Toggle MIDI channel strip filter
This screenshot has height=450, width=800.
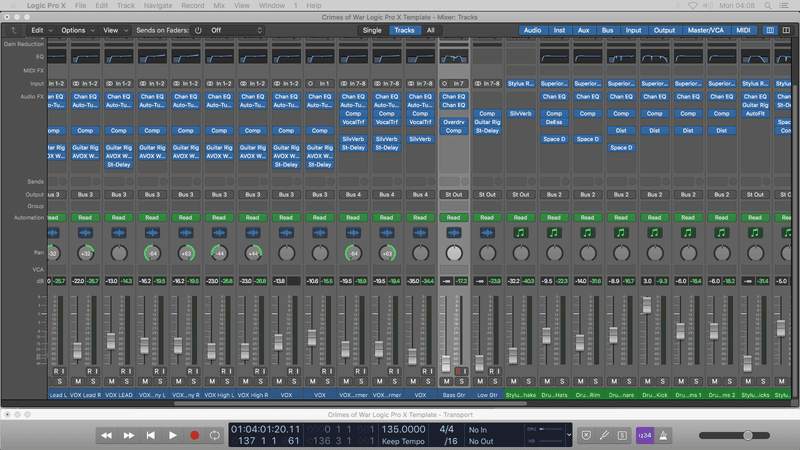coord(743,30)
